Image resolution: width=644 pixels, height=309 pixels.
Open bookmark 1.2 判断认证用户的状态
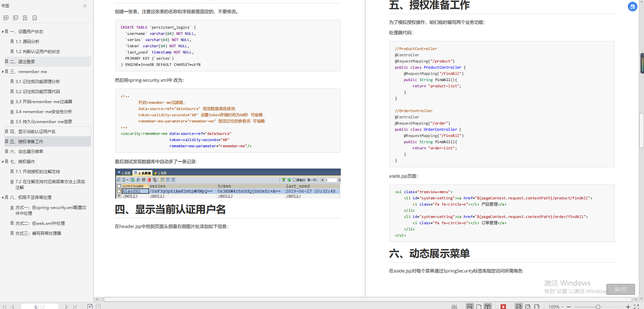(x=38, y=52)
